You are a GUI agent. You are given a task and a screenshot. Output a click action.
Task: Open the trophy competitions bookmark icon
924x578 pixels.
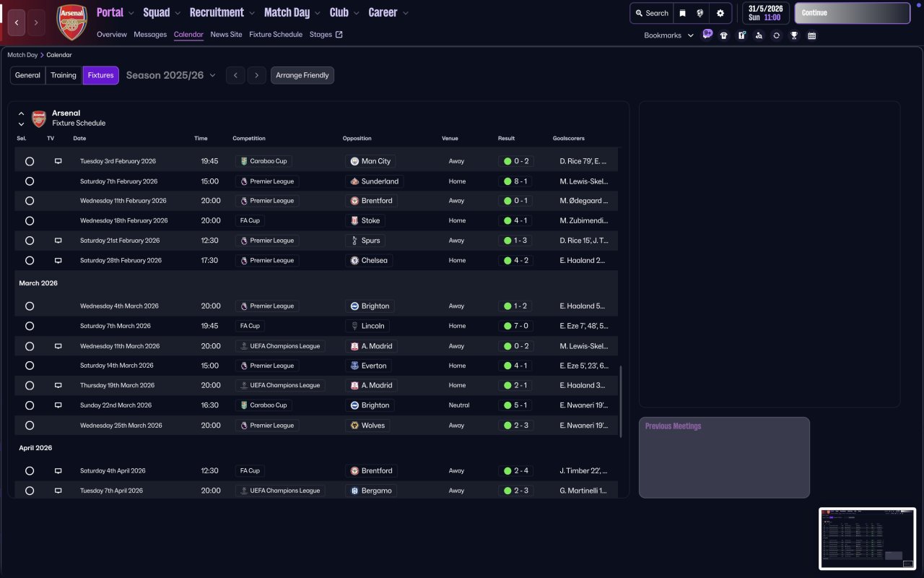(794, 35)
